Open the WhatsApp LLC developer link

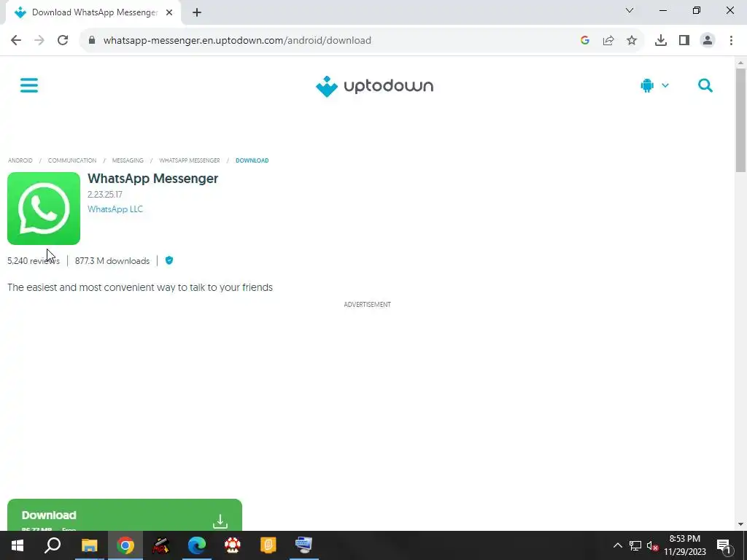click(x=115, y=209)
